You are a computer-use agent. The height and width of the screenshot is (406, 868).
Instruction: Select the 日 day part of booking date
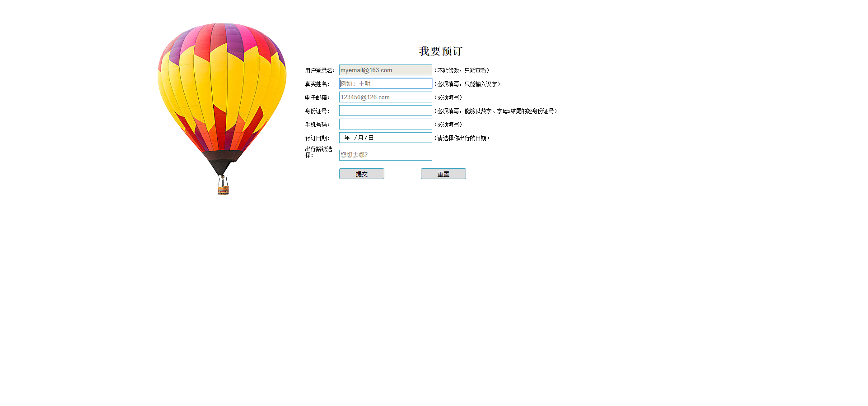[371, 138]
